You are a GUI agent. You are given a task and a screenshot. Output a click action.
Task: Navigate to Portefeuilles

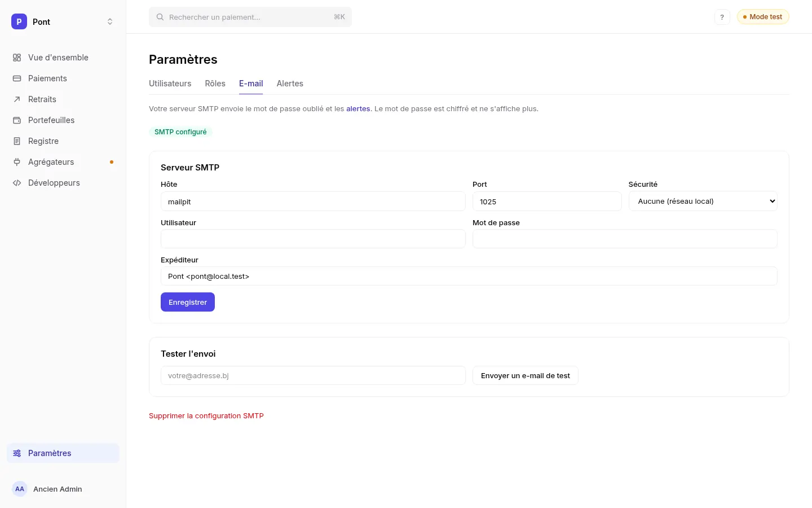click(x=63, y=120)
